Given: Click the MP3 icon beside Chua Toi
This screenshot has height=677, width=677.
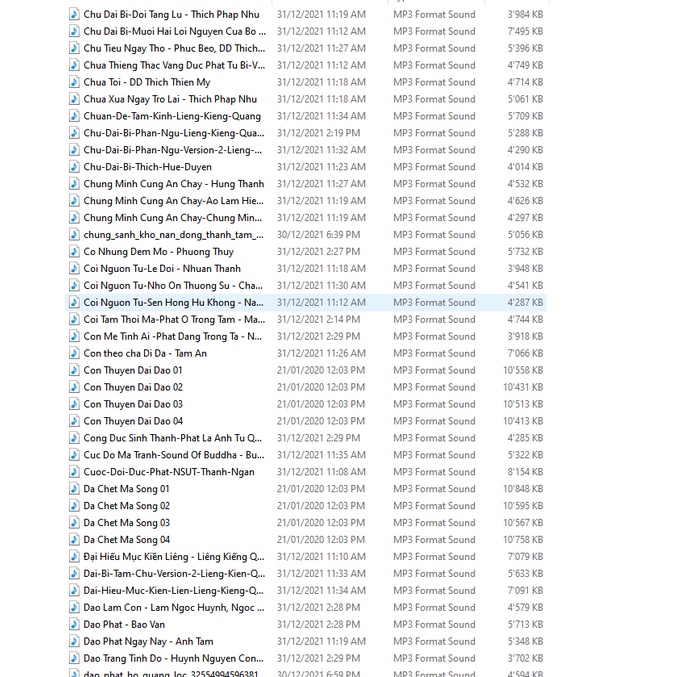Looking at the screenshot, I should point(74,82).
